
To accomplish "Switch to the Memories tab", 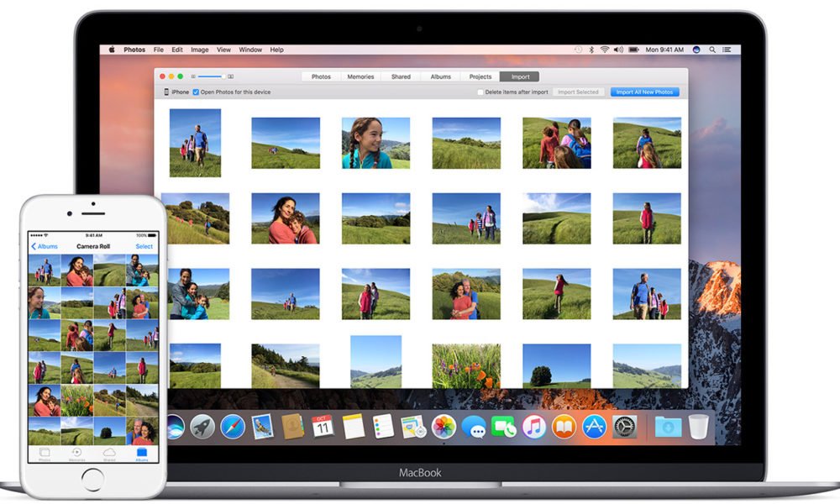I will (x=360, y=76).
